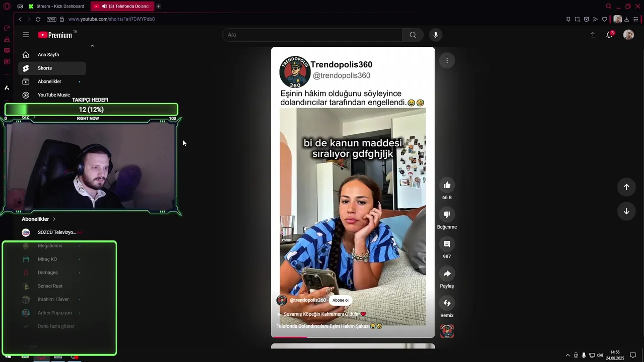Open the Opera main menu logo
This screenshot has height=362, width=644.
pos(7,6)
